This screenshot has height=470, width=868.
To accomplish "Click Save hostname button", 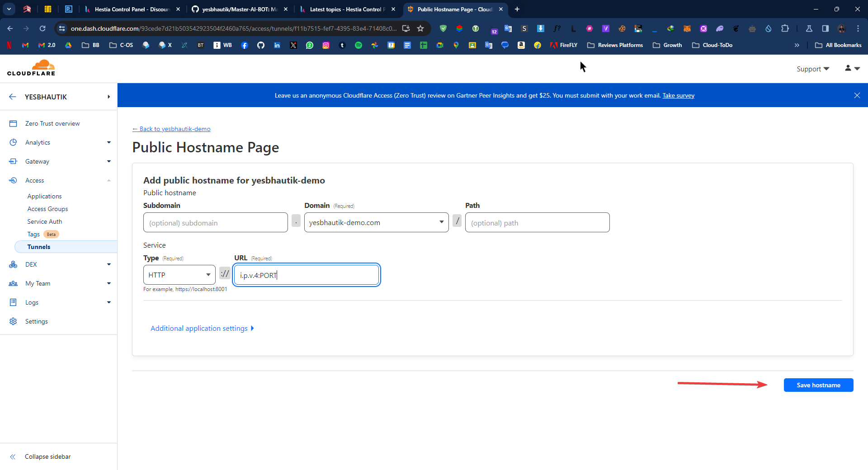I will (x=818, y=385).
